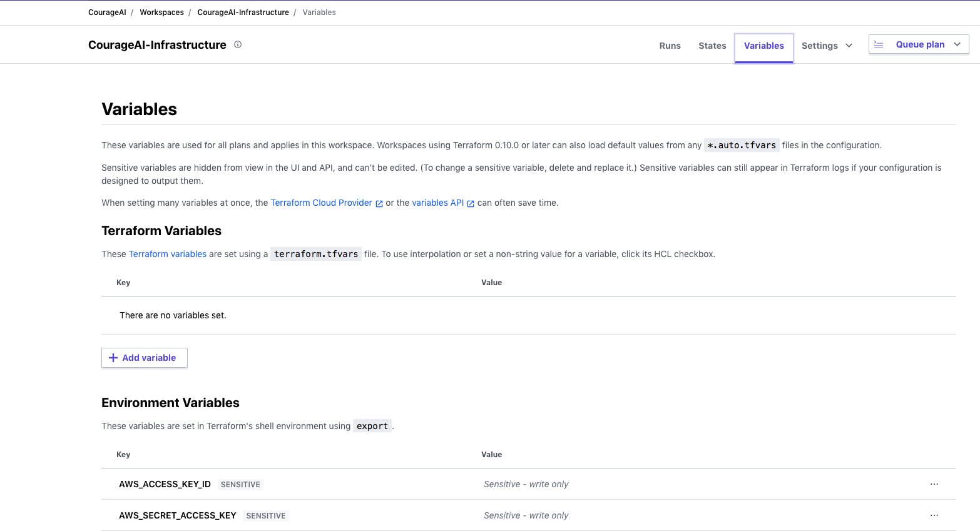The height and width of the screenshot is (531, 980).
Task: Click 'There are no variables set.' text
Action: (x=173, y=315)
